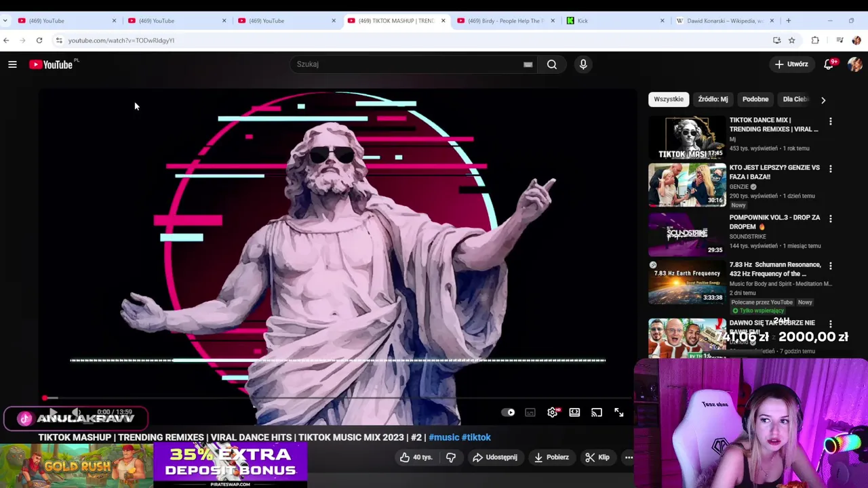Dislike the video with thumbs down
This screenshot has width=868, height=488.
[451, 457]
